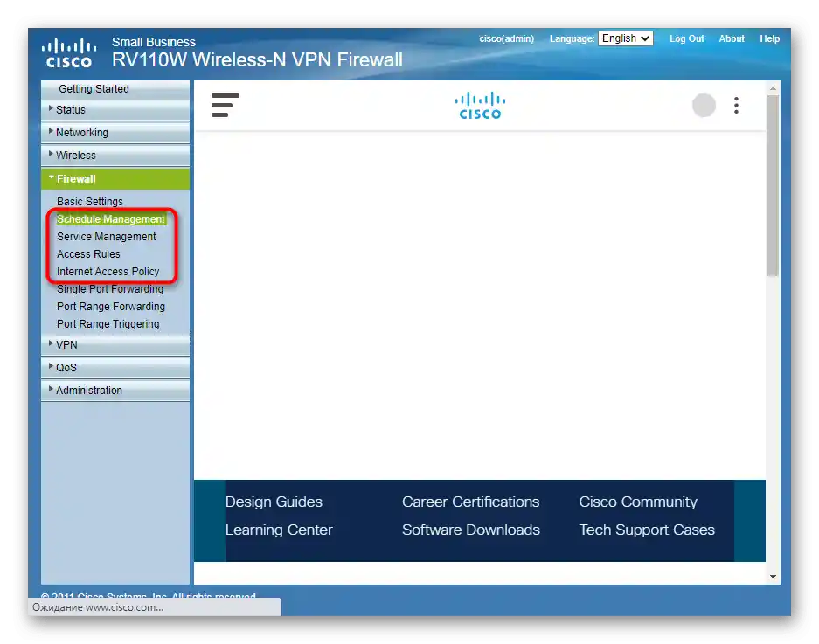Open Port Range Triggering
Screen dimensions: 819x644
(x=108, y=324)
